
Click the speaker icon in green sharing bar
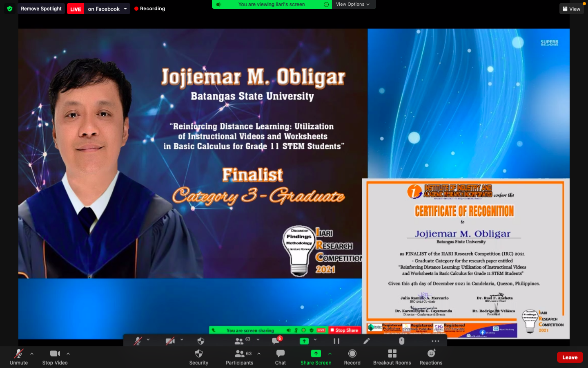point(219,4)
